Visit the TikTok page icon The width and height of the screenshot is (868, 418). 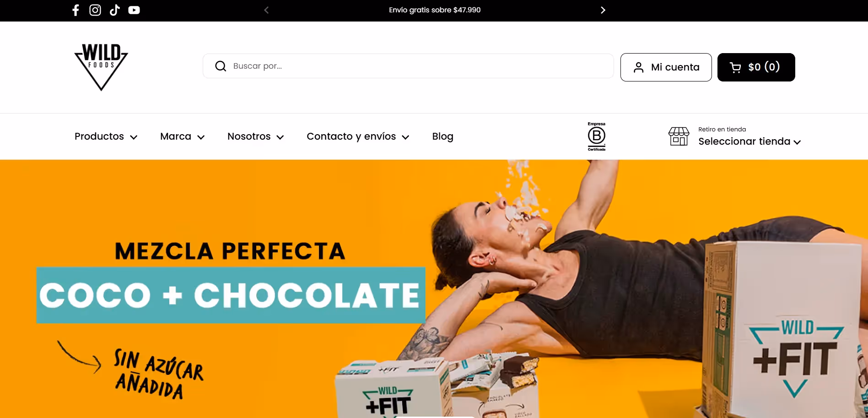click(x=114, y=10)
